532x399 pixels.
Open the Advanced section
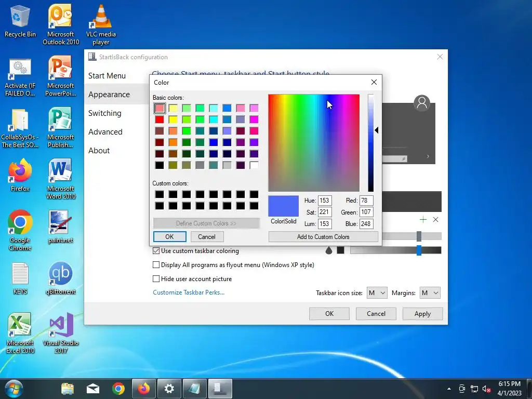pos(105,131)
